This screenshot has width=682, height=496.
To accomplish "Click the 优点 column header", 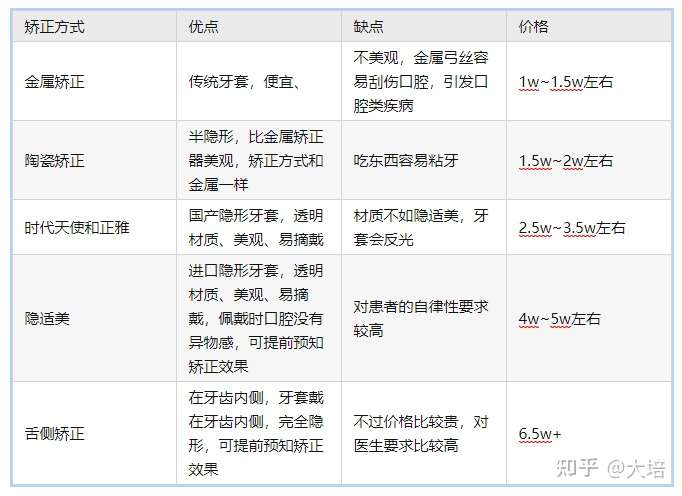I will tap(259, 27).
